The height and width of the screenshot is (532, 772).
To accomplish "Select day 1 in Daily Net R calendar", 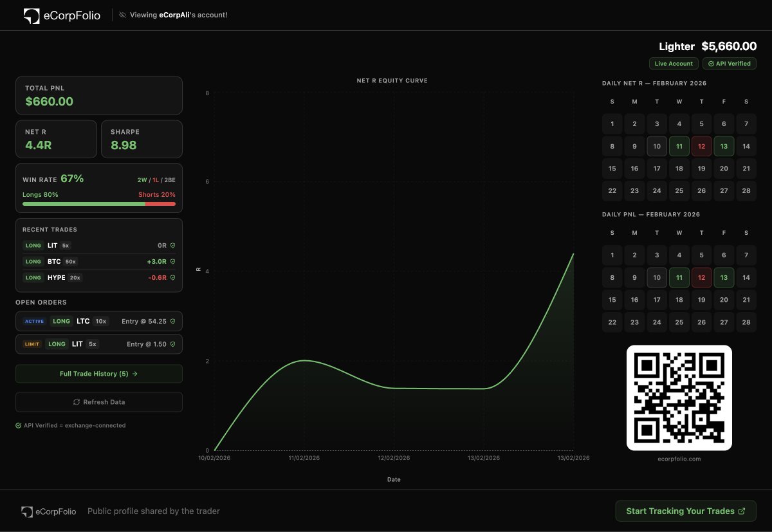I will tap(612, 124).
